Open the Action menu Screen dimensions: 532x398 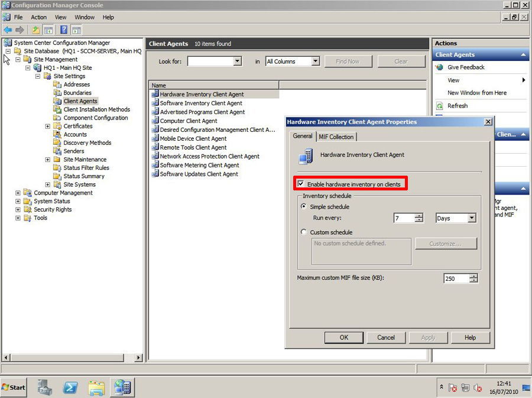click(38, 17)
